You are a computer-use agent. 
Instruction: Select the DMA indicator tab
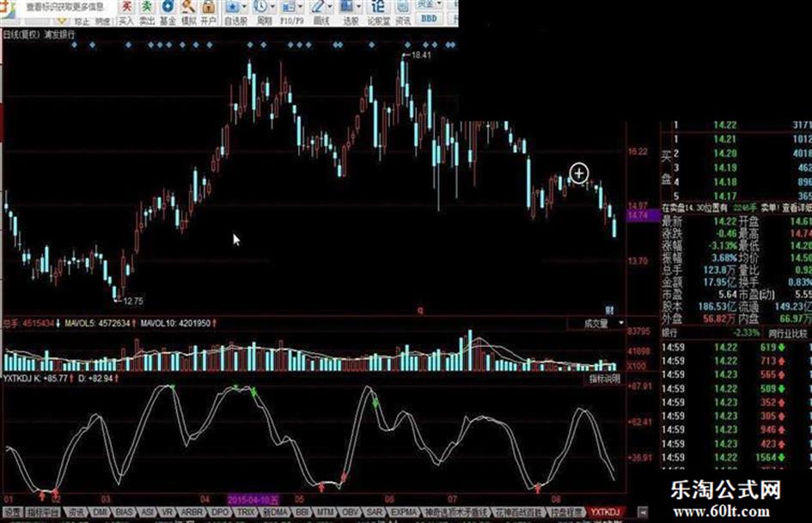point(275,512)
